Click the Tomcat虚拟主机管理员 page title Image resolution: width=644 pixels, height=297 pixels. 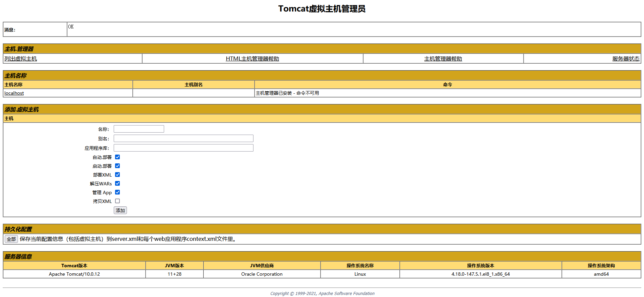(322, 9)
